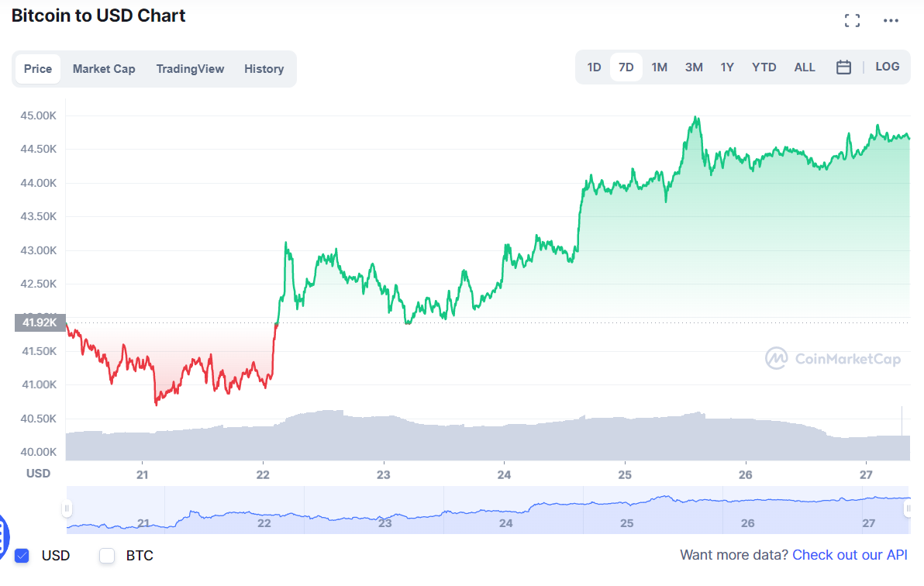The width and height of the screenshot is (924, 586).
Task: Click the 41.92K price marker label
Action: click(40, 322)
